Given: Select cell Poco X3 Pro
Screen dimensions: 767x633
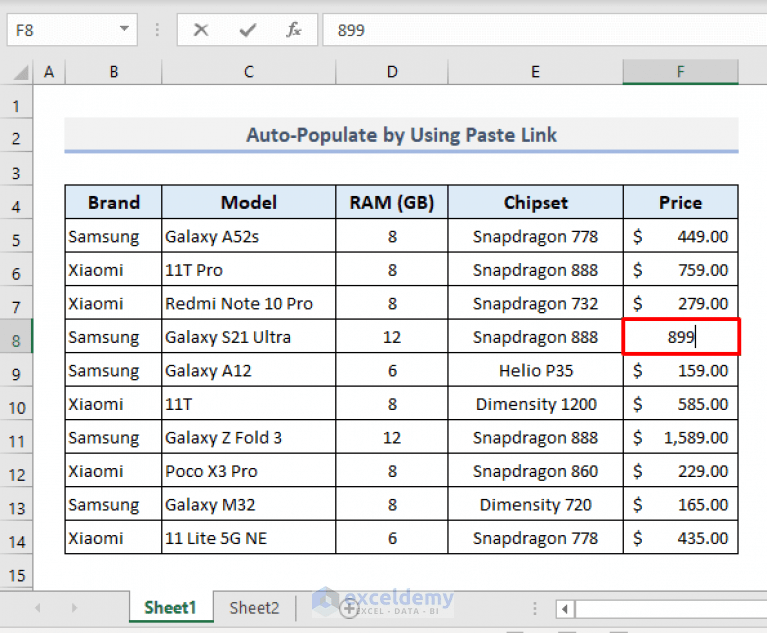Looking at the screenshot, I should (x=248, y=471).
